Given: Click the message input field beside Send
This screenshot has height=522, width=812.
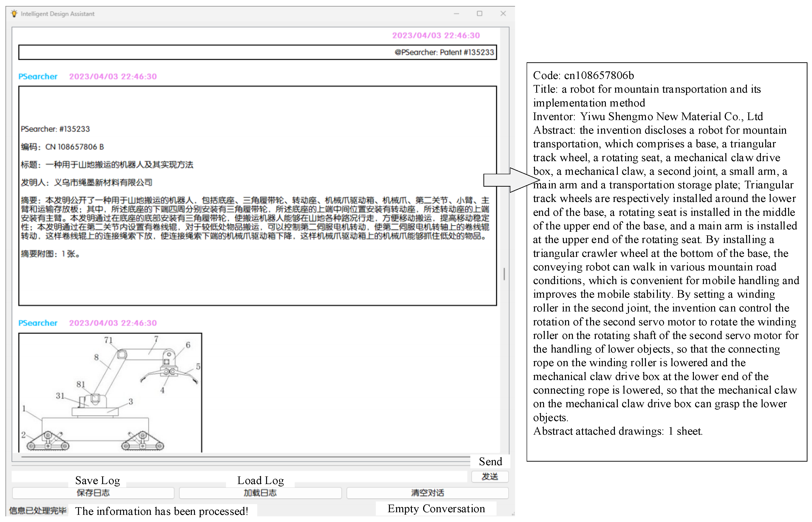Looking at the screenshot, I should click(x=239, y=476).
